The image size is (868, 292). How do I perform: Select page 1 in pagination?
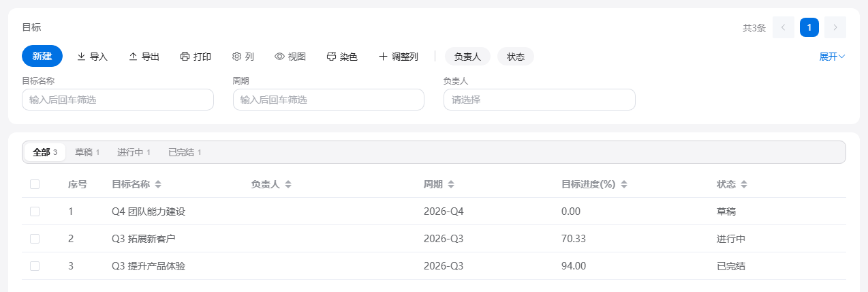pos(809,27)
